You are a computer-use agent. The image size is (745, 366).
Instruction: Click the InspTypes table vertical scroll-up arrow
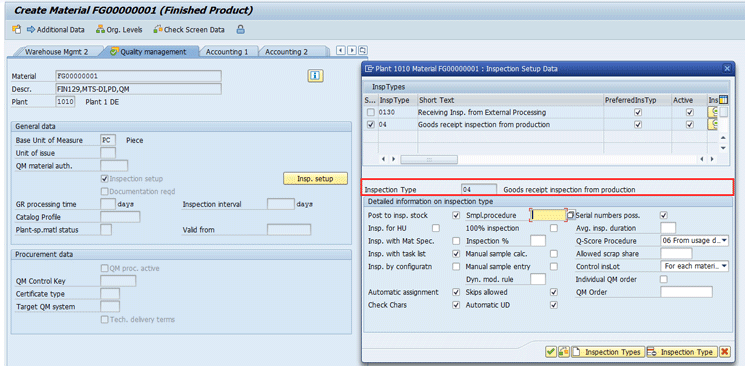tap(724, 137)
